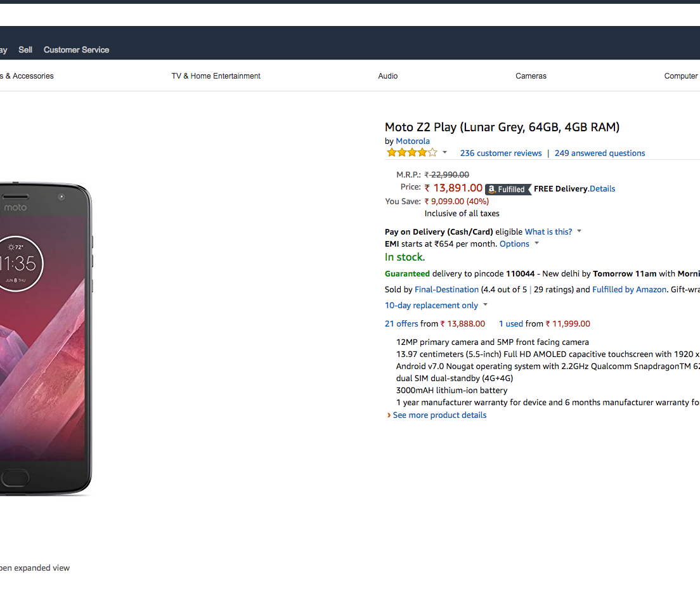Click the 'Fulfilled by Amazon' link
The width and height of the screenshot is (700, 598).
629,289
